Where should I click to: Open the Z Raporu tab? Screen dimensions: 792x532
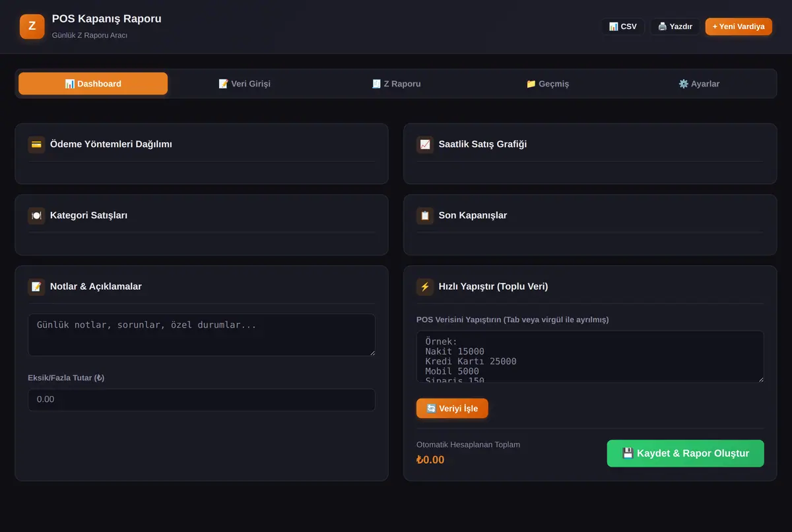(x=396, y=84)
